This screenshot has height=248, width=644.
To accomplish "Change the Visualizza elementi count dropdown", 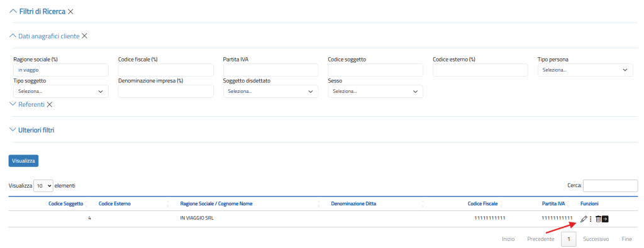I will (x=43, y=186).
